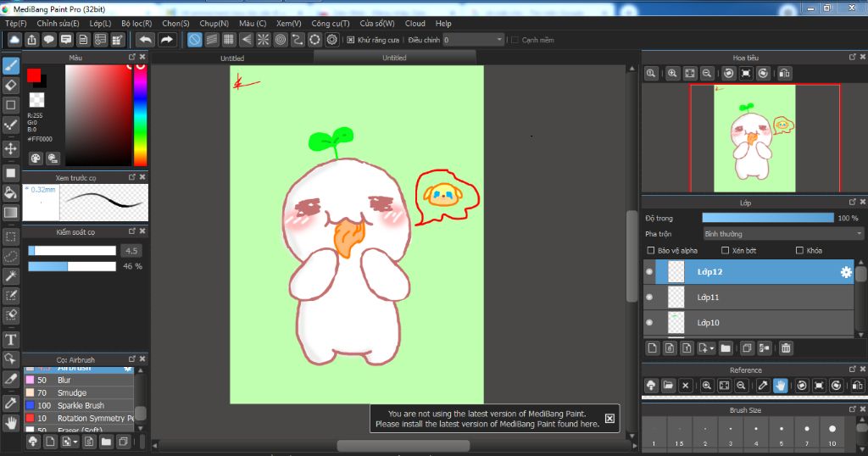The image size is (868, 456).
Task: Select the Gradient tool
Action: [10, 212]
